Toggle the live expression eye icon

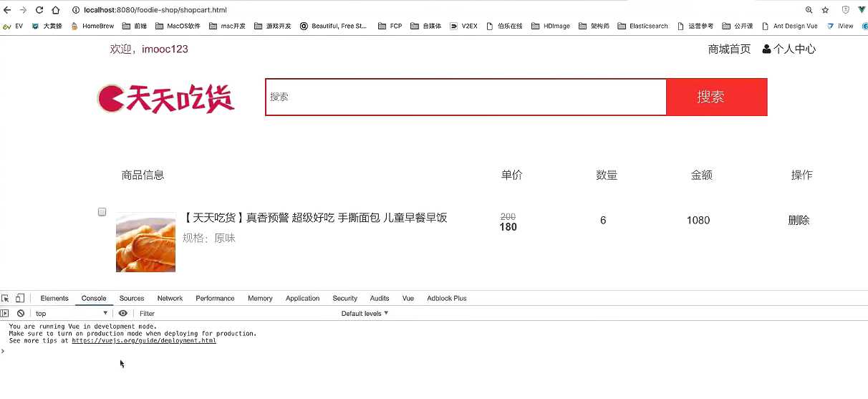click(x=123, y=313)
